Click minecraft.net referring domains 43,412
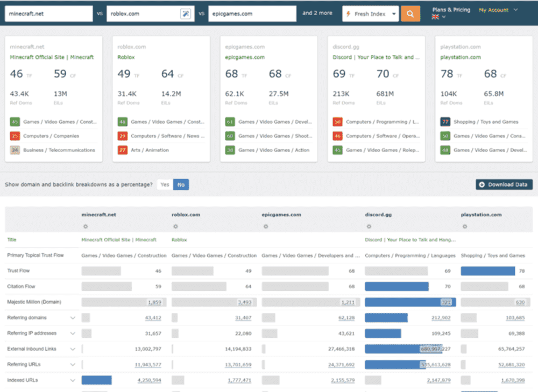 tap(153, 318)
